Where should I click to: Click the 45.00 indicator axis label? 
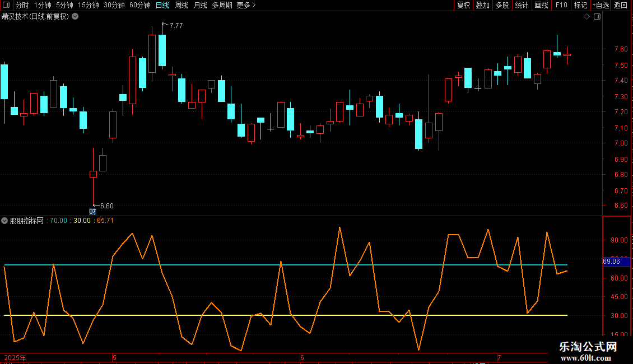click(x=619, y=297)
